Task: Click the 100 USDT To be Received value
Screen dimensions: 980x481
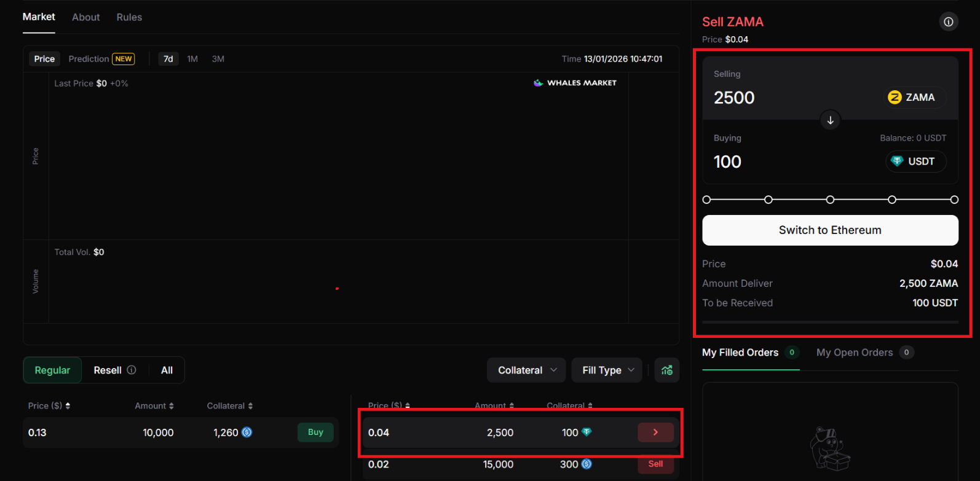Action: pyautogui.click(x=935, y=303)
